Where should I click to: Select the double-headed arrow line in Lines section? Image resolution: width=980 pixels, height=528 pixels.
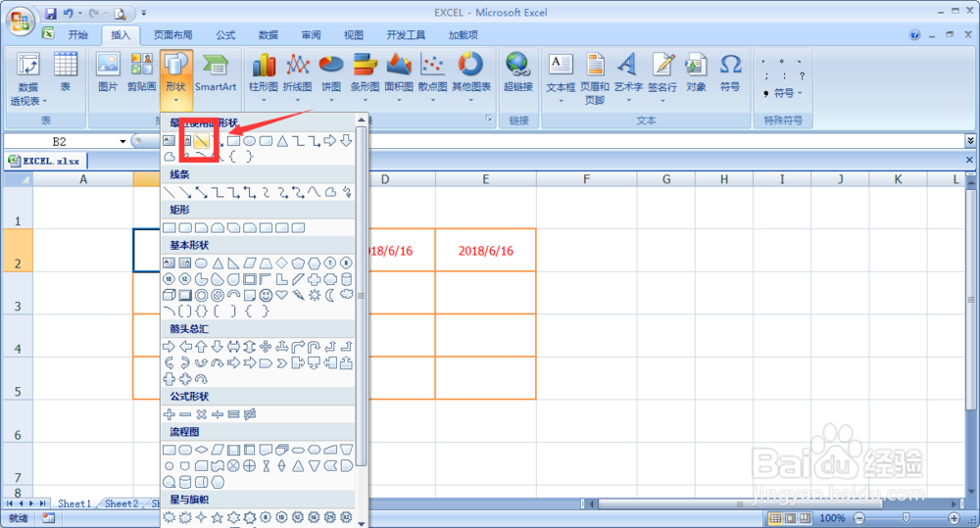201,192
